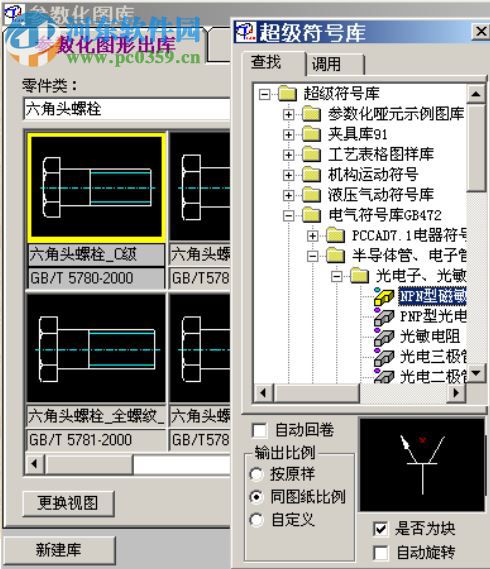This screenshot has height=569, width=490.
Task: Expand the PCCAD7.1电器符号 node
Action: (x=313, y=236)
